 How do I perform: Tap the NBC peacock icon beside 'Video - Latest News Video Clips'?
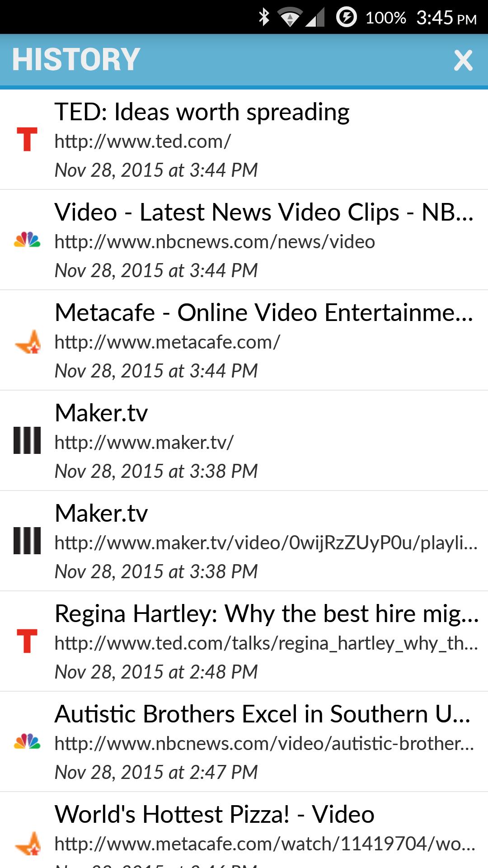(27, 240)
